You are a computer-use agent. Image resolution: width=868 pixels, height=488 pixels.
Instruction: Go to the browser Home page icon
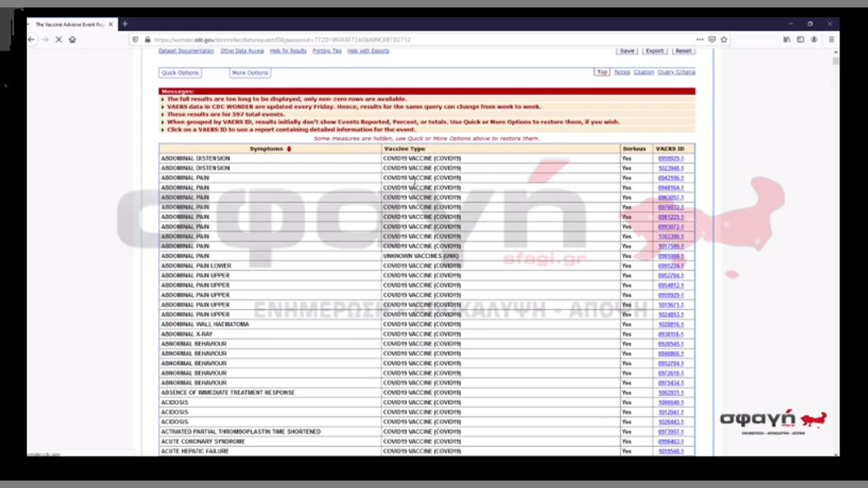pyautogui.click(x=73, y=39)
